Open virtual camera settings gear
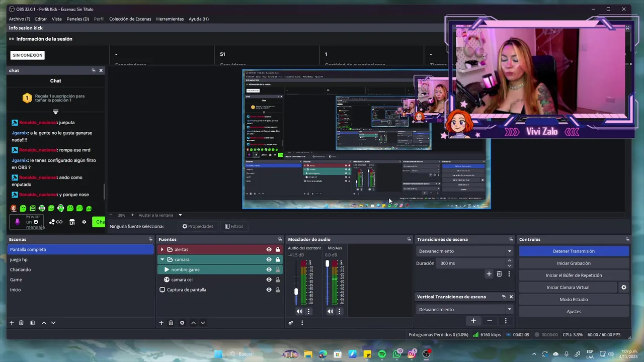Image resolution: width=644 pixels, height=362 pixels. coord(624,288)
